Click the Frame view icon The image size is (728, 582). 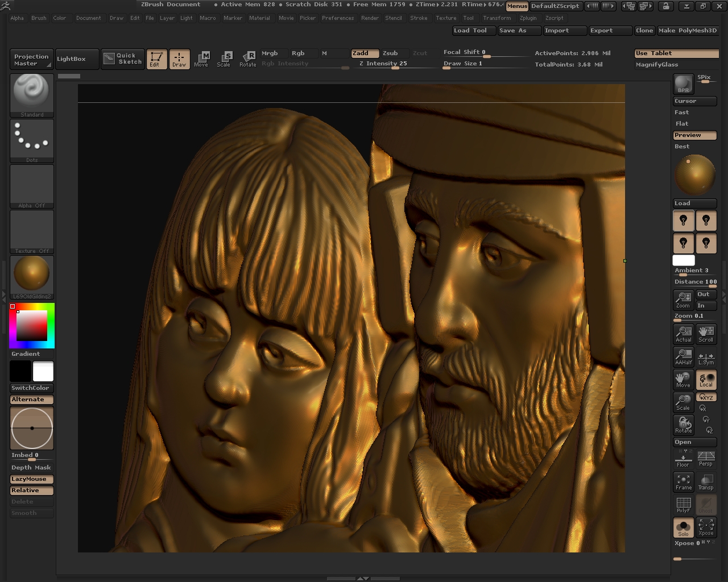coord(683,482)
